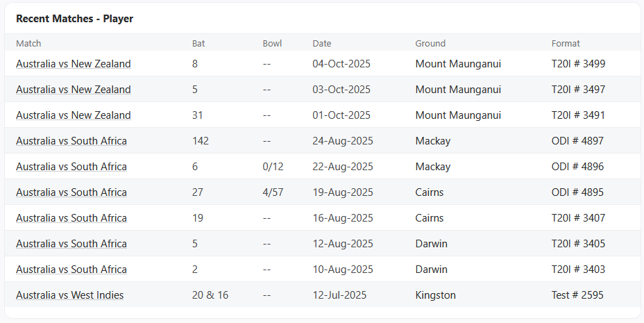Viewport: 644px width, 323px height.
Task: Open Australia vs New Zealand 03-Oct-2025 match
Action: pyautogui.click(x=73, y=90)
